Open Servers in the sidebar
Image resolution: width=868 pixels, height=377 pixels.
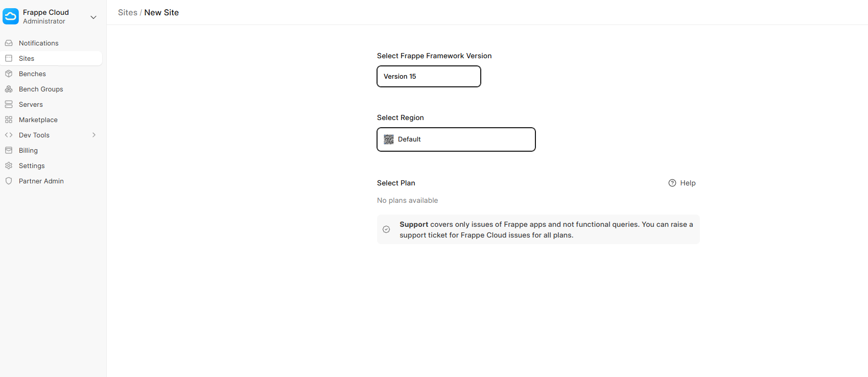51,104
